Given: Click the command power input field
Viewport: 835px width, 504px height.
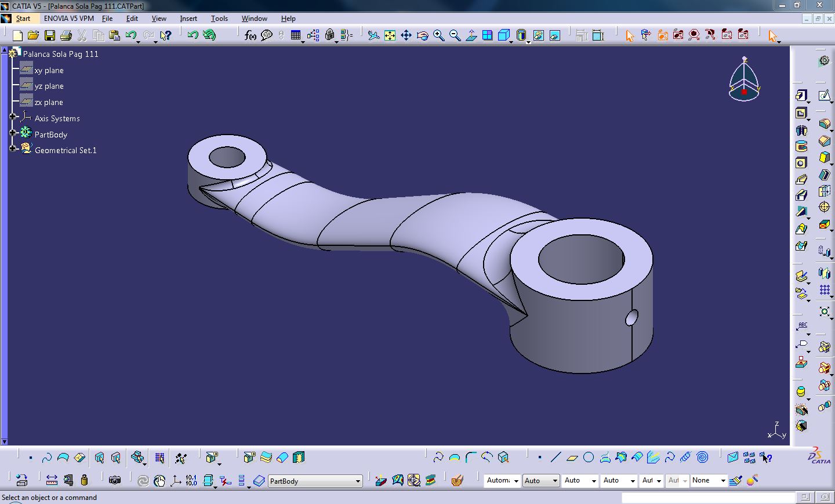Looking at the screenshot, I should click(708, 498).
